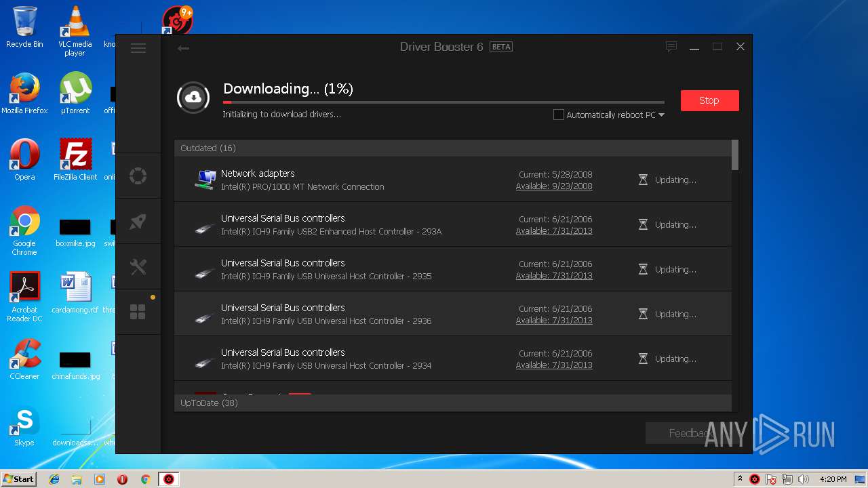Stop the driver download
868x488 pixels.
709,100
